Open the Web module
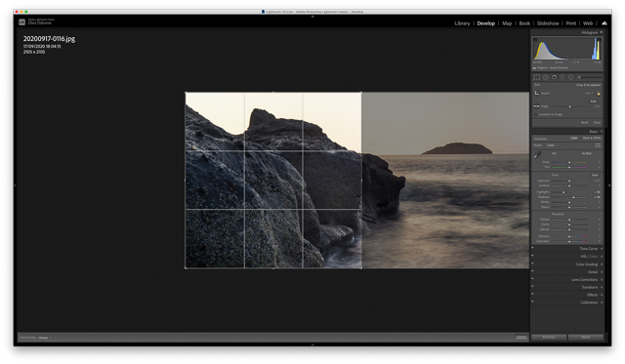Screen dimensions: 625x364 coord(588,23)
